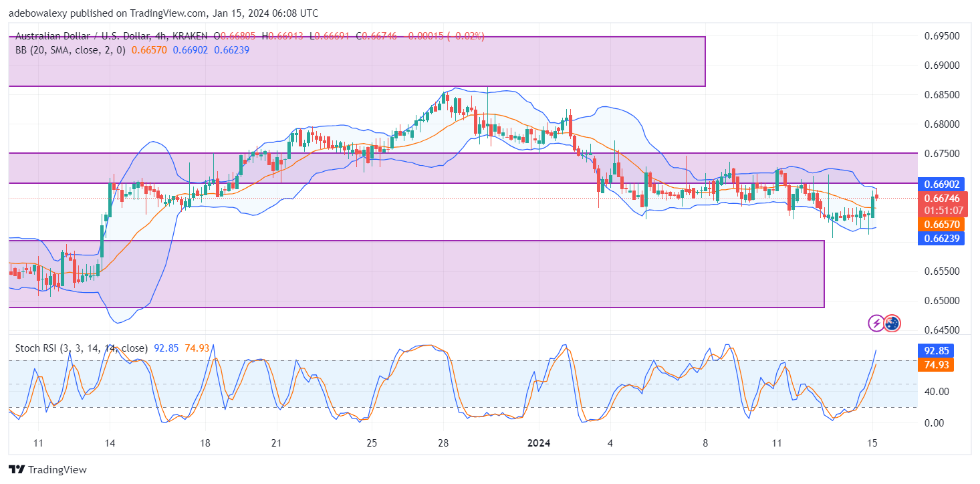Click the 25 date label on time axis
This screenshot has height=484, width=980.
[x=372, y=443]
